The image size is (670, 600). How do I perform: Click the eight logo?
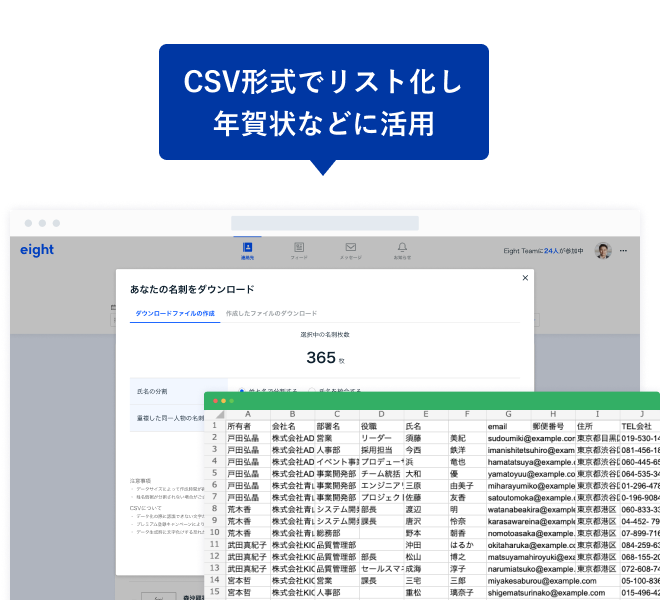[x=37, y=250]
